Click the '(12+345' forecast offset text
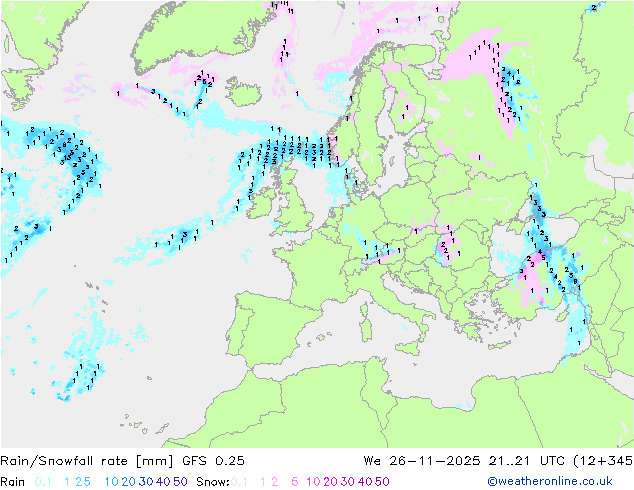This screenshot has height=490, width=634. pyautogui.click(x=603, y=461)
